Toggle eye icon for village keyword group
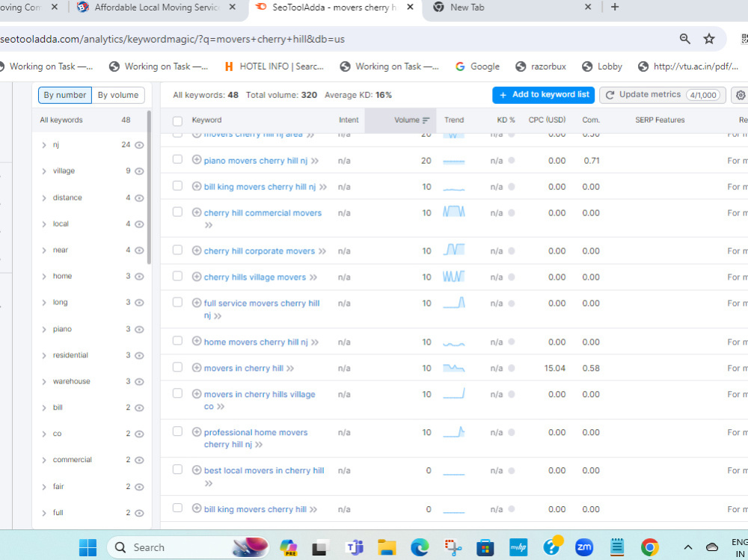The height and width of the screenshot is (560, 748). tap(139, 171)
